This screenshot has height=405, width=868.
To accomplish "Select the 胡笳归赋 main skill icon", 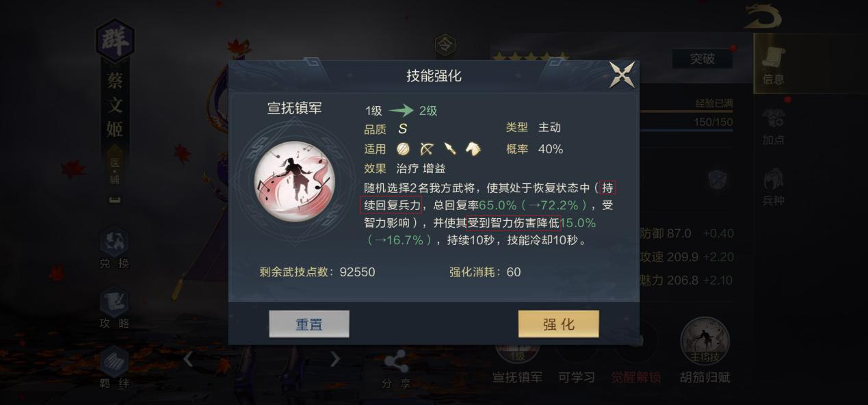I will point(705,350).
